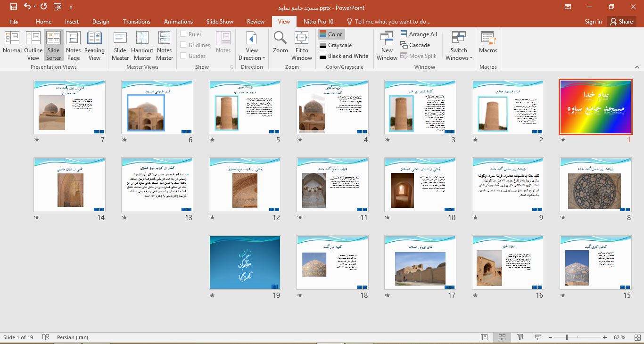Click the Save icon in Quick Access Toolbar
Image resolution: width=644 pixels, height=344 pixels.
tap(13, 7)
